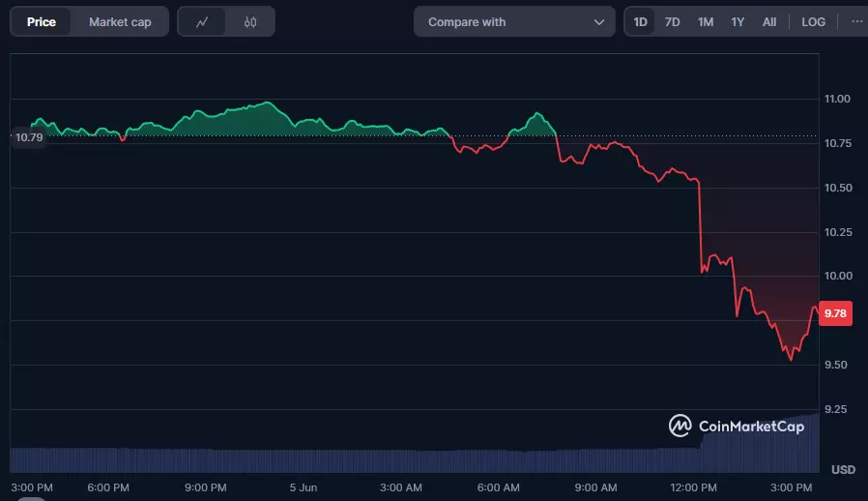
Task: Switch to the candlestick chart icon
Action: pyautogui.click(x=250, y=22)
